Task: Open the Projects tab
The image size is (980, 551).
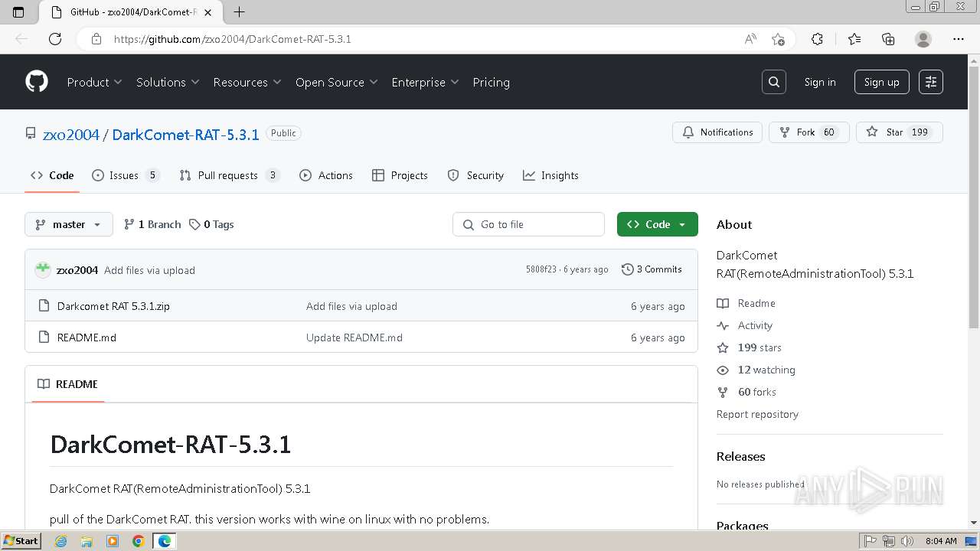Action: [x=400, y=175]
